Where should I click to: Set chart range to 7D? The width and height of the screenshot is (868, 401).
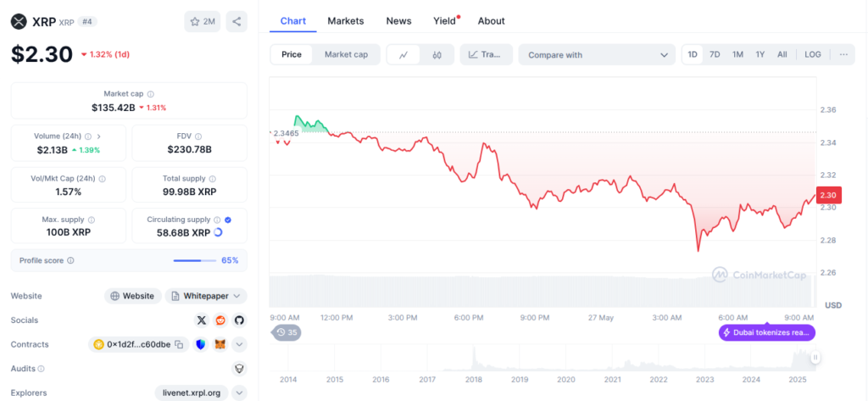click(x=715, y=55)
